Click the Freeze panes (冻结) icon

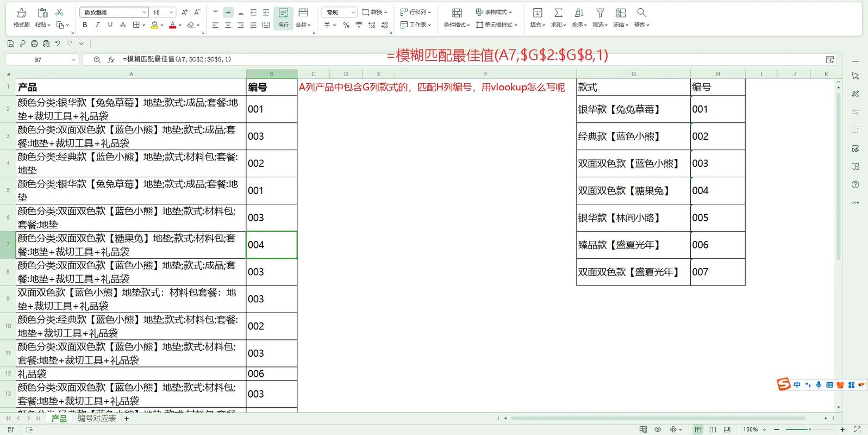click(x=621, y=13)
